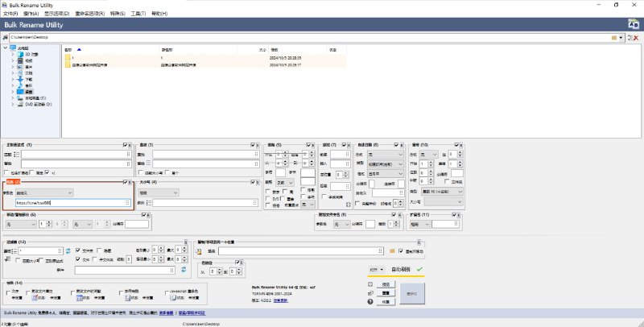Open the Auto Date (8) mode dropdown
This screenshot has height=327, width=644.
(x=386, y=155)
